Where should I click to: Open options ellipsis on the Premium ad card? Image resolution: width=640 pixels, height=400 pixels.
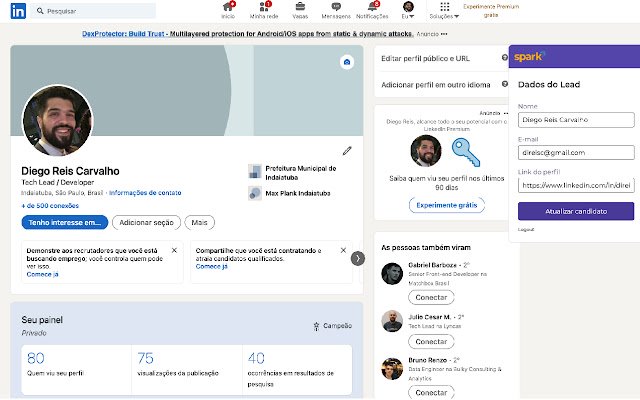coord(506,113)
